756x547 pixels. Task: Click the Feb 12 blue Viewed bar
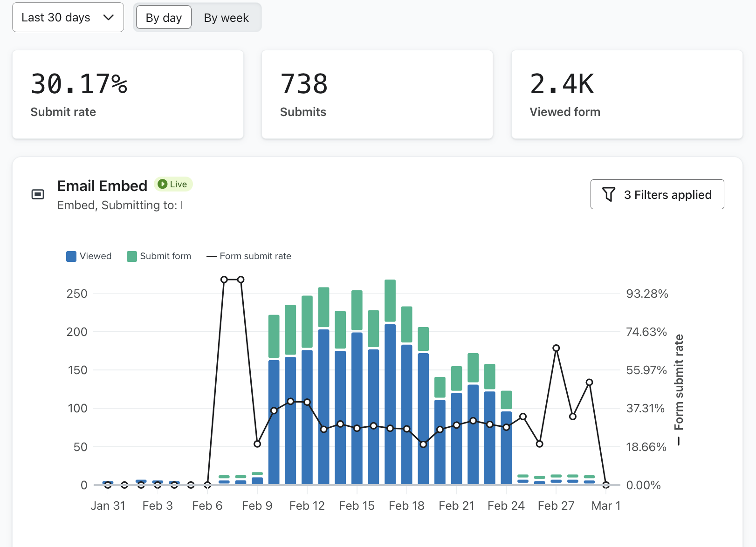(x=307, y=417)
